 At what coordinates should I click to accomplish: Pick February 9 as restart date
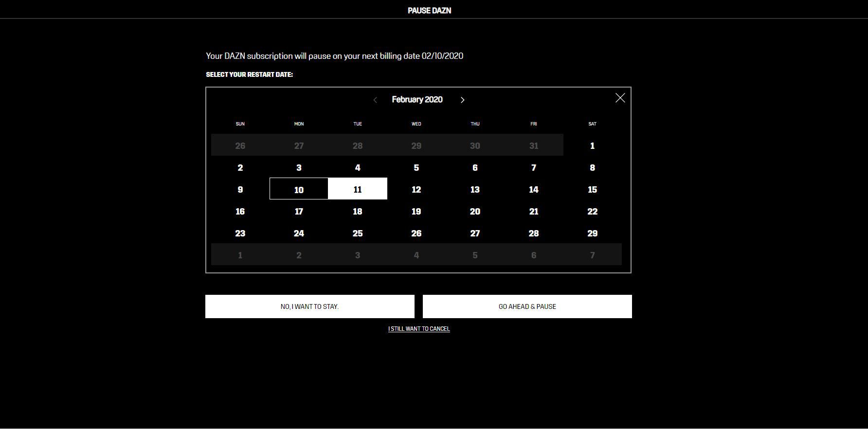tap(240, 189)
